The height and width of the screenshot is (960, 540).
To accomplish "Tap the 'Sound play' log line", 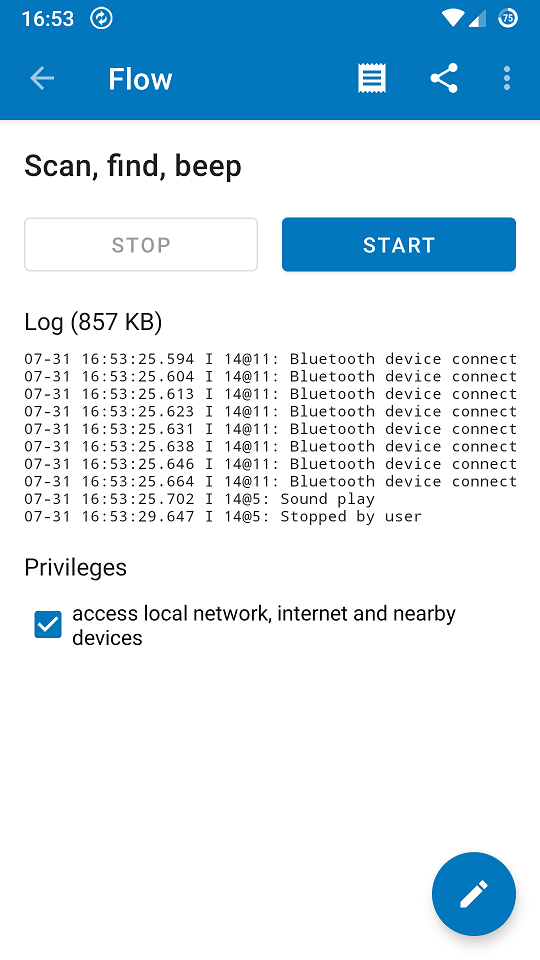I will click(200, 499).
